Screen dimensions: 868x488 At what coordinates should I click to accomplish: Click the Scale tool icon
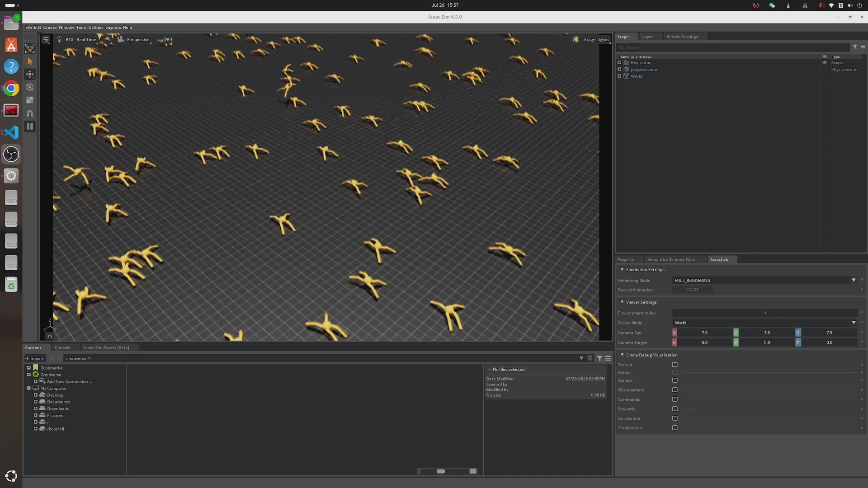point(30,100)
